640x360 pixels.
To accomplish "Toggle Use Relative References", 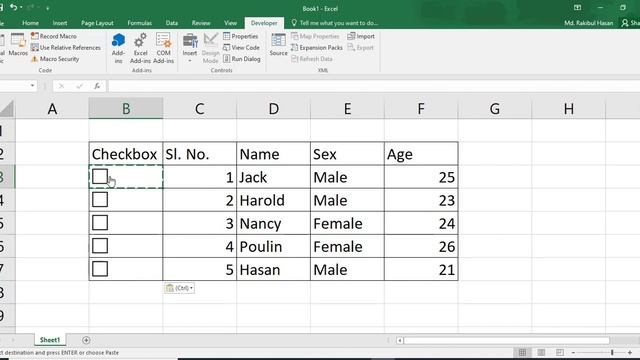I will pyautogui.click(x=66, y=47).
